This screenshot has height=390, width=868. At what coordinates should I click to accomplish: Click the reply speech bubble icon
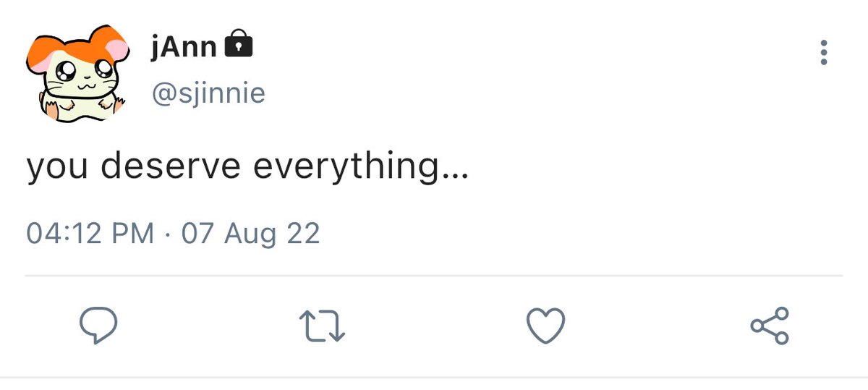click(98, 326)
